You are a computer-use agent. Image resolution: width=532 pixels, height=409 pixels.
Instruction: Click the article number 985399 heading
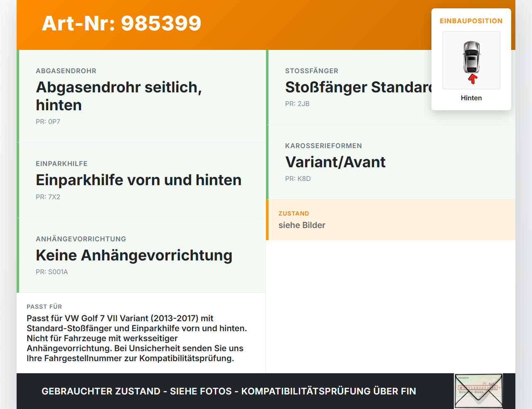click(x=121, y=24)
